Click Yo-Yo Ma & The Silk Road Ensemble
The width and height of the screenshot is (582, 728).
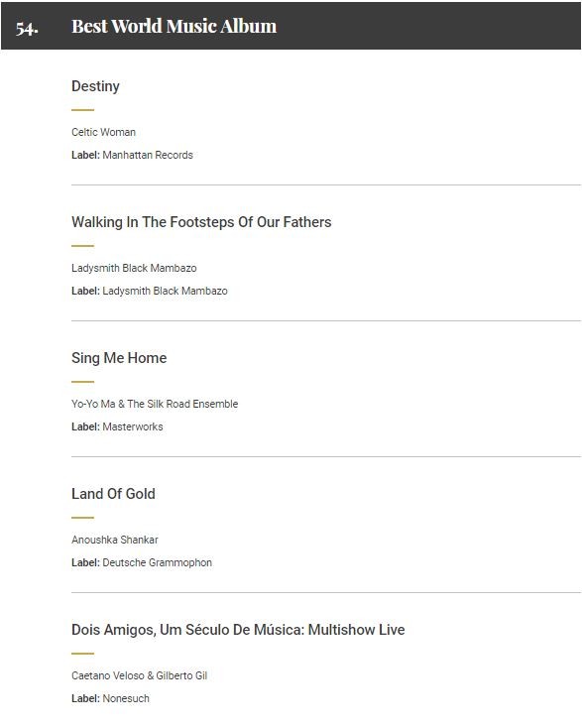[x=155, y=404]
